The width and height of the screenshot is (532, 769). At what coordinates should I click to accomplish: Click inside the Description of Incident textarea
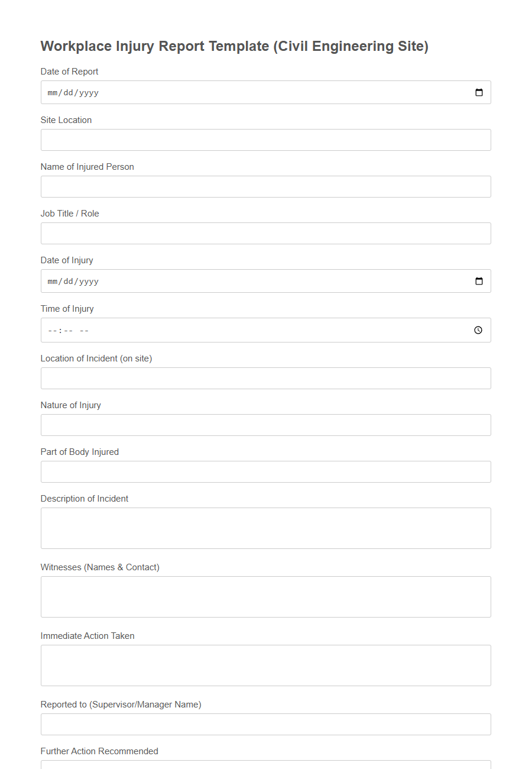(x=265, y=528)
